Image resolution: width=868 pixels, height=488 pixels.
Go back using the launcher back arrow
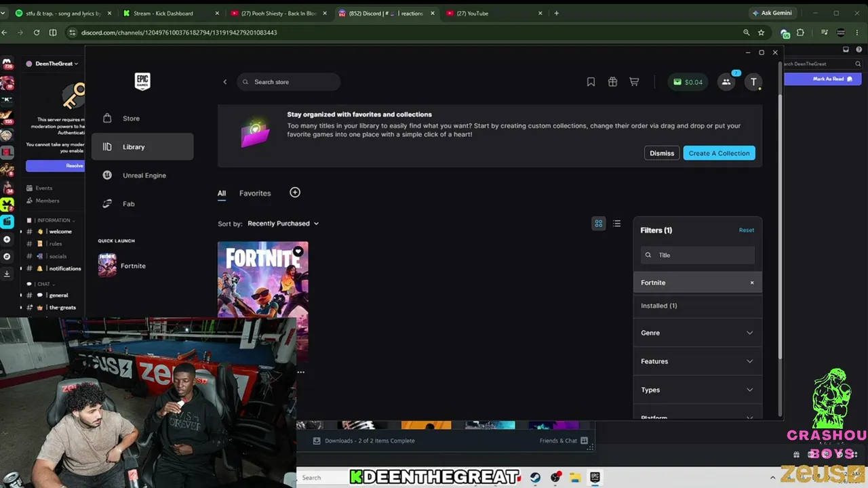pos(225,82)
